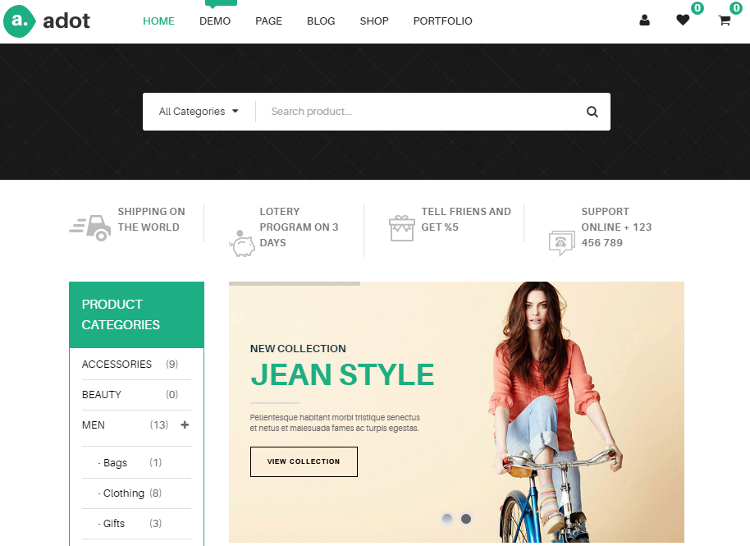The image size is (750, 546).
Task: Click SUPPORT ONLINE + 123 456 789 text
Action: 616,227
